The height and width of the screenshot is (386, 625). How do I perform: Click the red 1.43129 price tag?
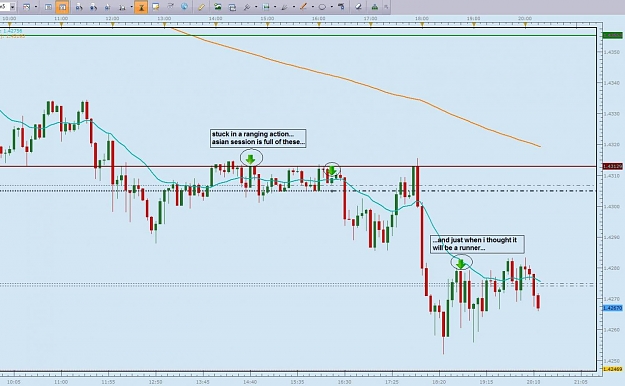(x=613, y=166)
